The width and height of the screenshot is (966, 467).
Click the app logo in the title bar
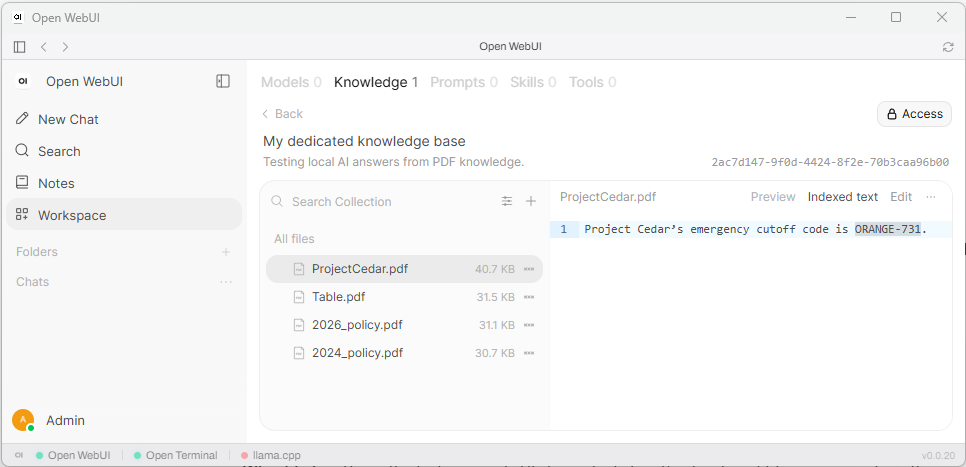[x=18, y=17]
